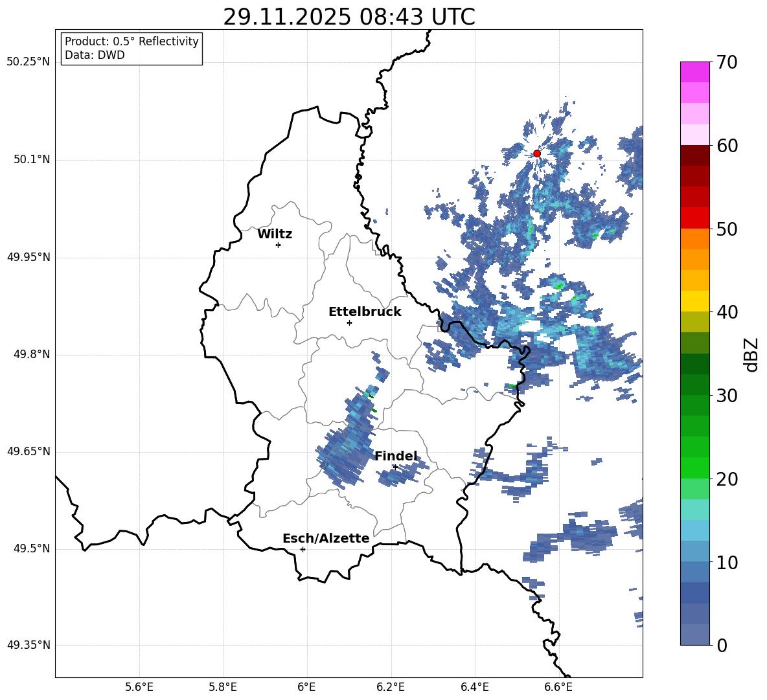This screenshot has width=767, height=700.
Task: Click the grey-blue bottom colorbar segment
Action: point(694,635)
